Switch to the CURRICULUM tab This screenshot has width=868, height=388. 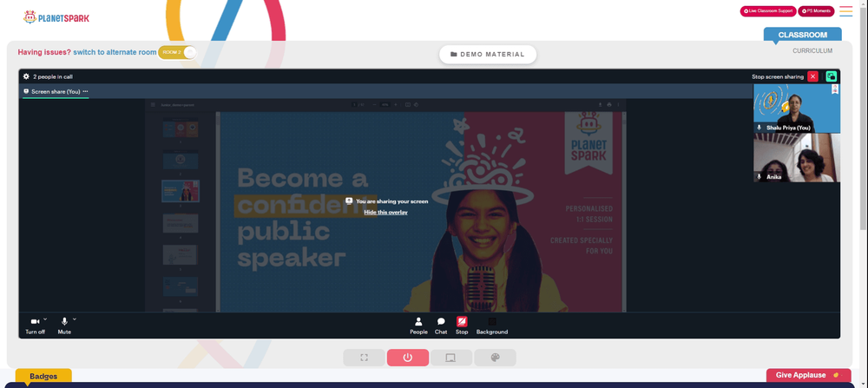coord(812,50)
